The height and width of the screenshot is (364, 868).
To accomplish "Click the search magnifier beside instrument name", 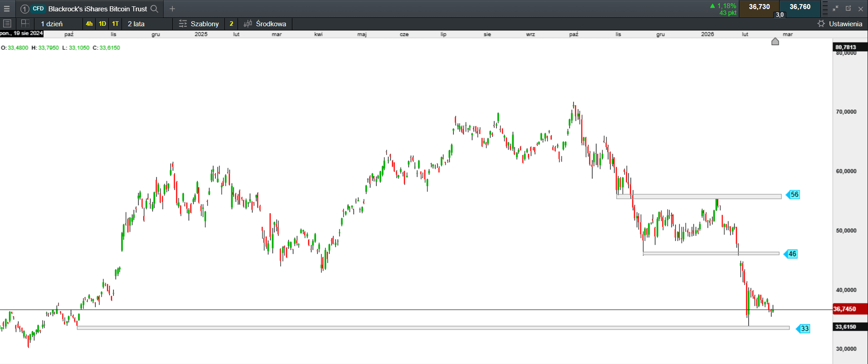I will coord(154,9).
